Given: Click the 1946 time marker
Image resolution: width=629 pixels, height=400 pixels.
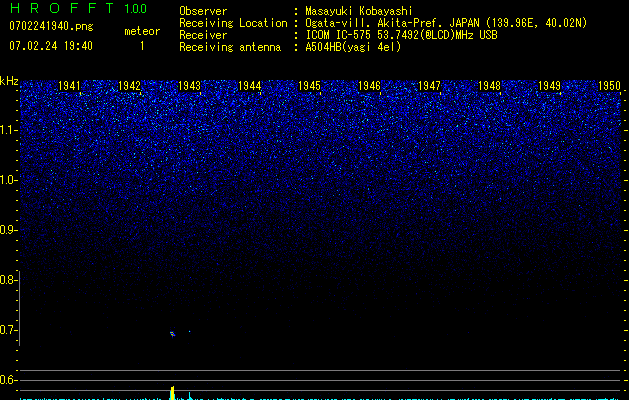Looking at the screenshot, I should click(369, 86).
